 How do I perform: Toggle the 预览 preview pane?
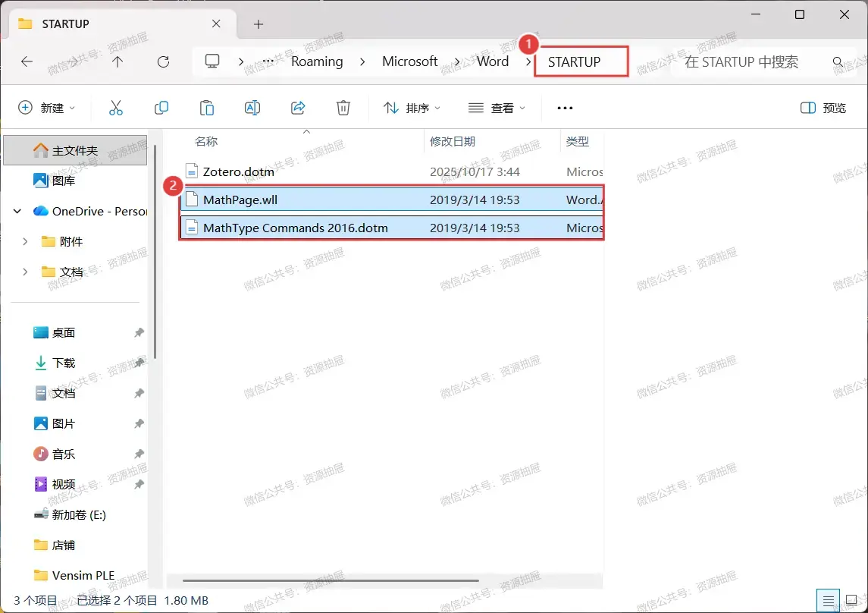point(823,108)
